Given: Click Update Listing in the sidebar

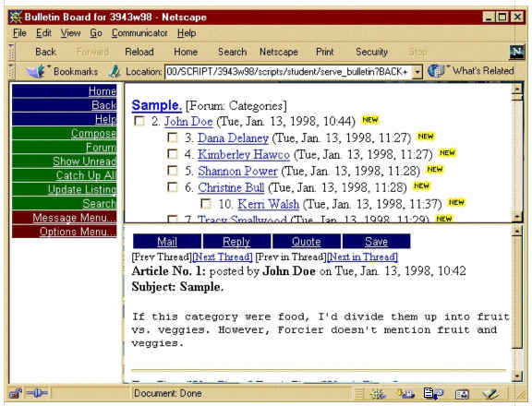Looking at the screenshot, I should click(64, 189).
